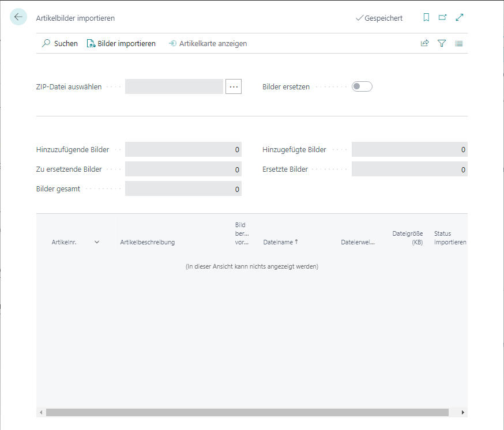
Task: Click the Gespeichert saved status indicator
Action: [379, 18]
